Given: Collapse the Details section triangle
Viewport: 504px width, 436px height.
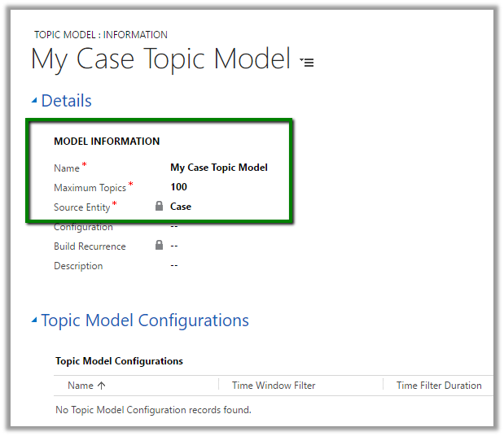Looking at the screenshot, I should [x=34, y=101].
